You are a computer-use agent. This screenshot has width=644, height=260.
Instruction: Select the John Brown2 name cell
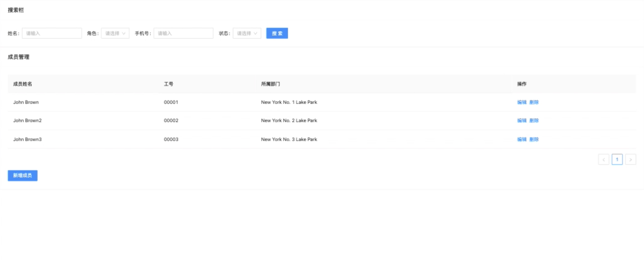(27, 120)
